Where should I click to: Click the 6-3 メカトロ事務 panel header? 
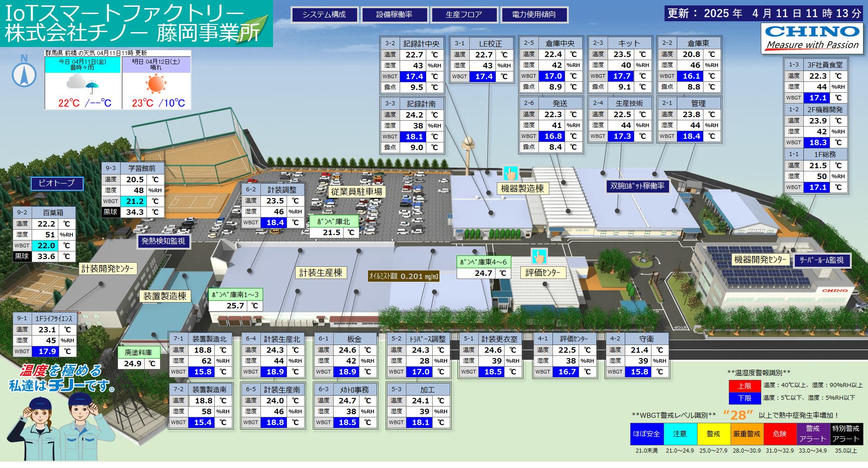pyautogui.click(x=345, y=390)
